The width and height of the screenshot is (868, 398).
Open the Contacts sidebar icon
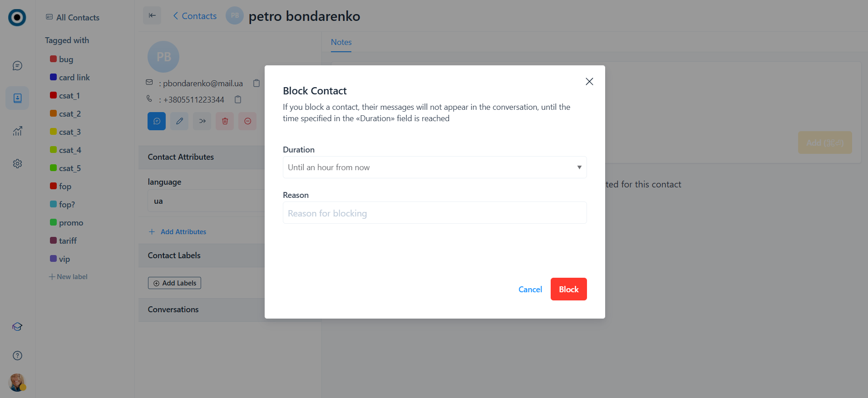click(17, 98)
